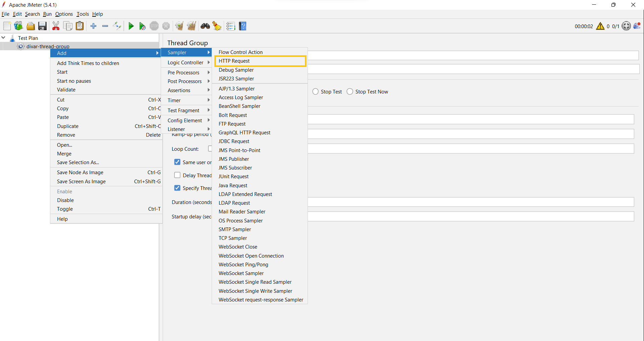Click the Test Plan tree icon
Image resolution: width=644 pixels, height=341 pixels.
point(12,38)
